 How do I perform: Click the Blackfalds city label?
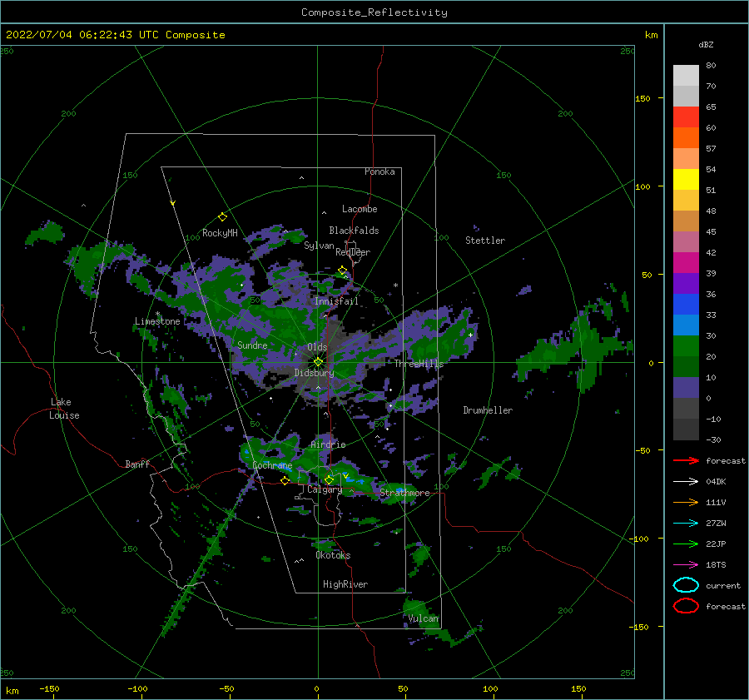[x=354, y=231]
